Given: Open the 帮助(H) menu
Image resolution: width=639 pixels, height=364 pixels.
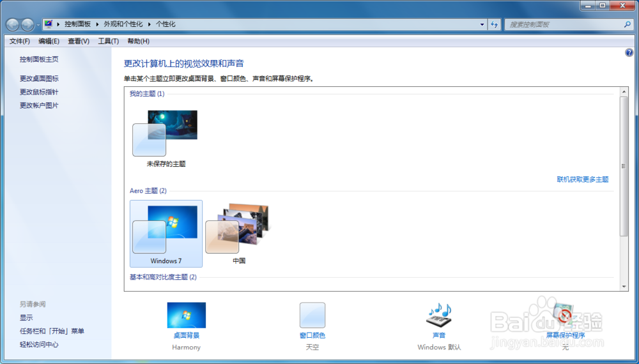Looking at the screenshot, I should (139, 41).
